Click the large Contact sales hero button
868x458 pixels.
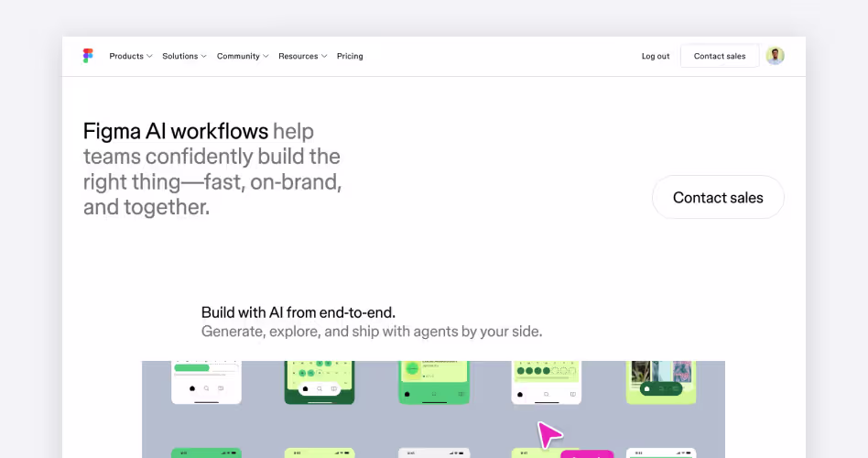click(x=718, y=197)
